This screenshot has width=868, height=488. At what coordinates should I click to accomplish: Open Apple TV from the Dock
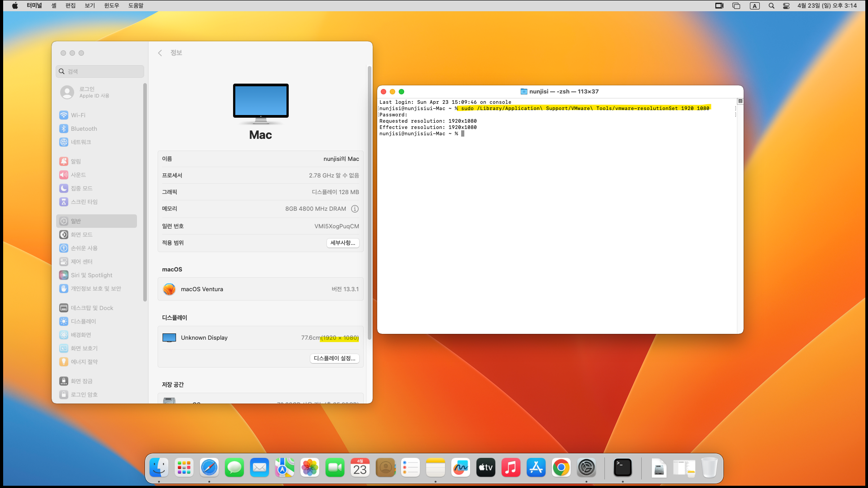pos(486,468)
